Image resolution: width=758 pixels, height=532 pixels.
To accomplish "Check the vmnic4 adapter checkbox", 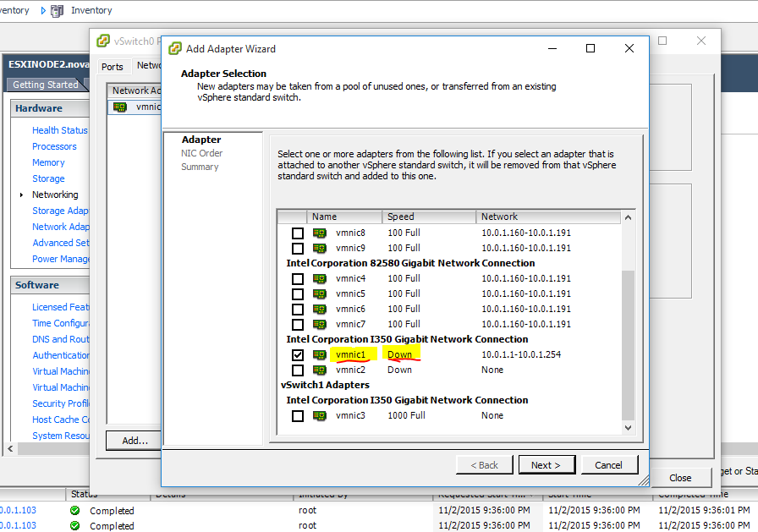I will (298, 279).
